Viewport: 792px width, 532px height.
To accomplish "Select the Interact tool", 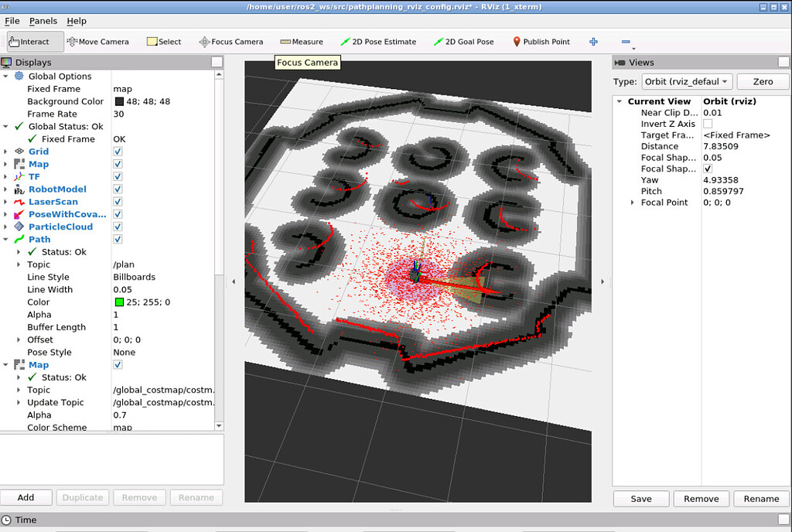I will coord(36,42).
